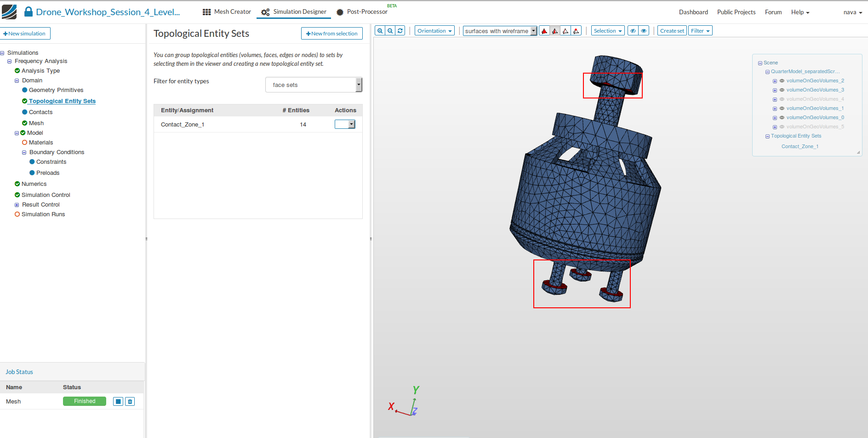Expand the Result Control tree node
Viewport: 868px width, 438px height.
tap(17, 205)
